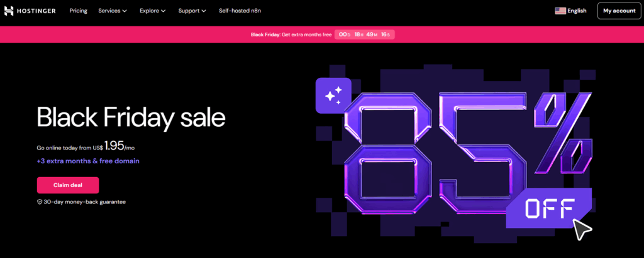Click the 30-day money-back guarantee text
This screenshot has height=258, width=644.
[x=85, y=202]
